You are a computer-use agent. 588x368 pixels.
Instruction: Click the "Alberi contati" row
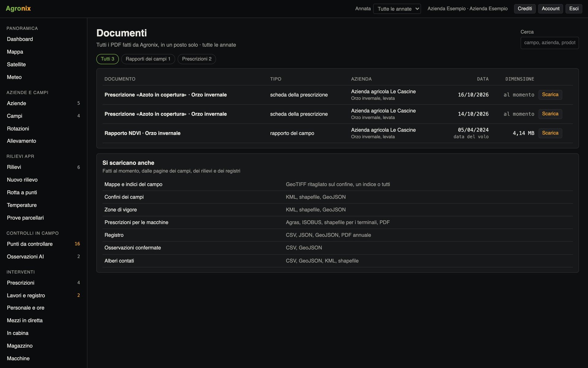pyautogui.click(x=337, y=261)
